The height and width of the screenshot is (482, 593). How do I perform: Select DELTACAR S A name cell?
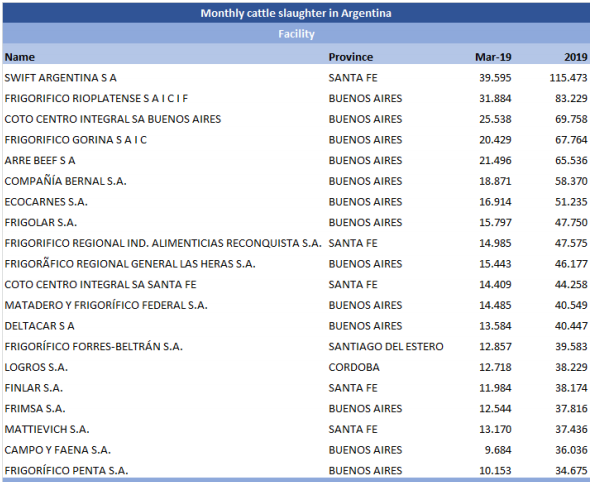point(39,326)
